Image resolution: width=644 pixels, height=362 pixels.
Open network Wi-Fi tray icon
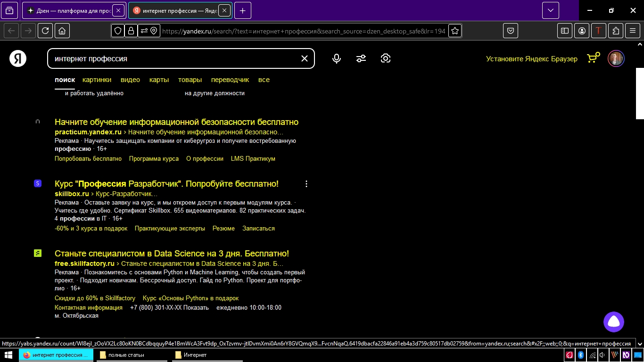[592, 355]
